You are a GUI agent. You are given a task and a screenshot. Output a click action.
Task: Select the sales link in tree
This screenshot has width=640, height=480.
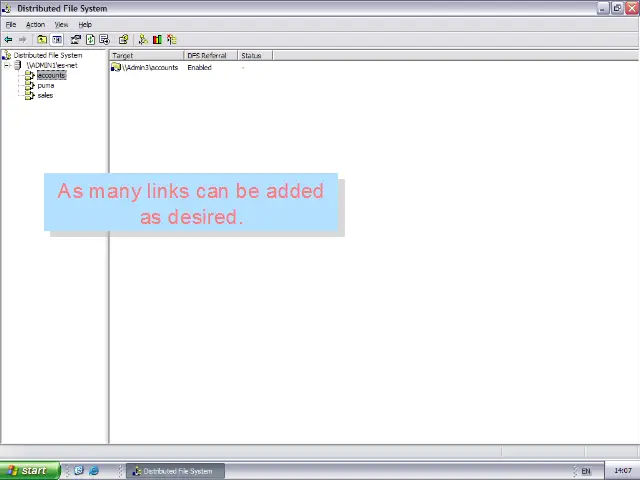point(45,95)
